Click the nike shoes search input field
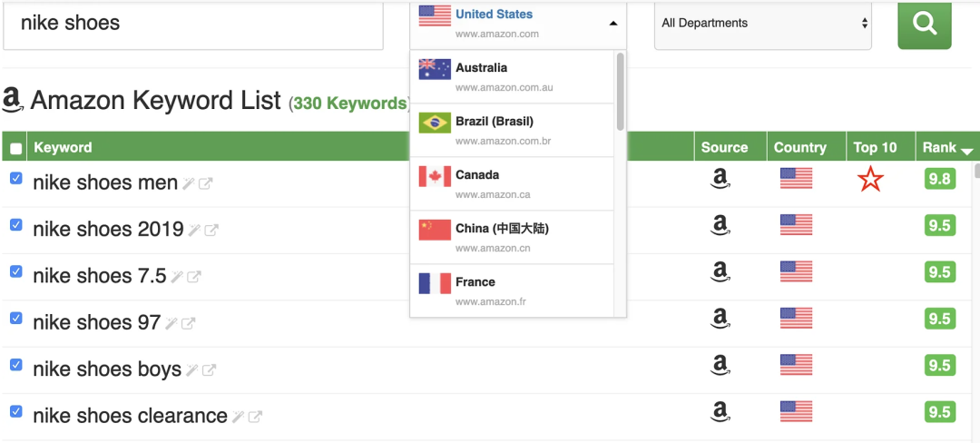This screenshot has width=980, height=443. (x=192, y=25)
